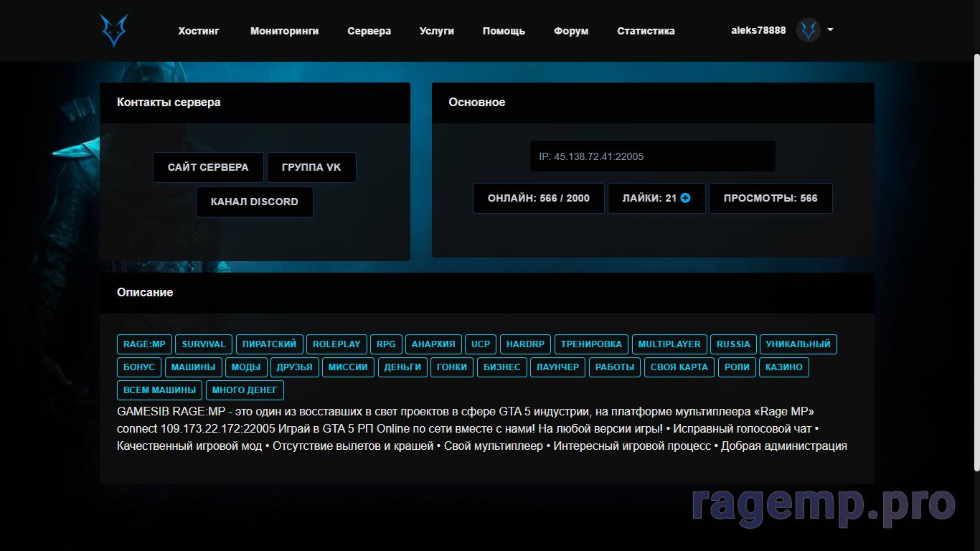The image size is (980, 551).
Task: Select the СВОЯ КАРТА tag
Action: coord(679,367)
